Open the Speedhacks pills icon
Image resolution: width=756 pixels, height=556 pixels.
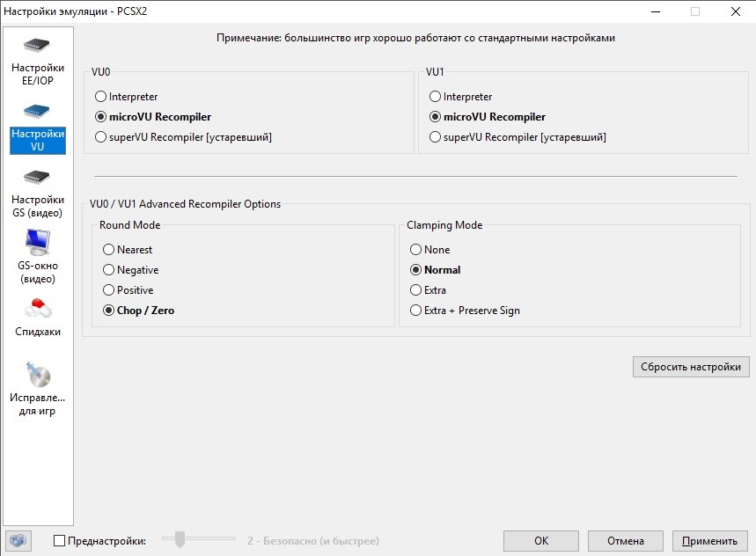pos(37,309)
